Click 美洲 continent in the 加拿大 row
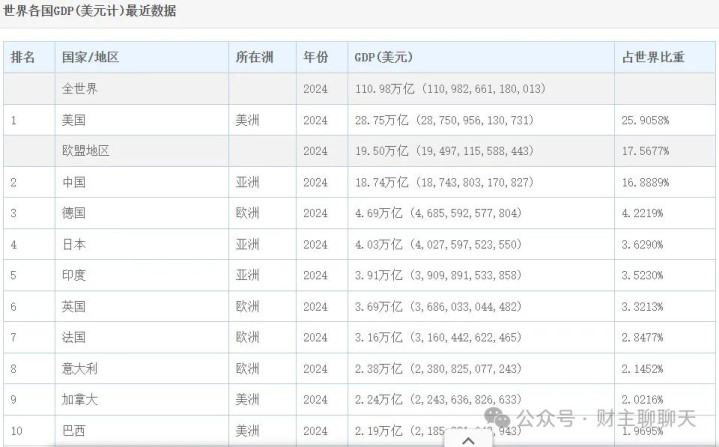 click(x=247, y=400)
